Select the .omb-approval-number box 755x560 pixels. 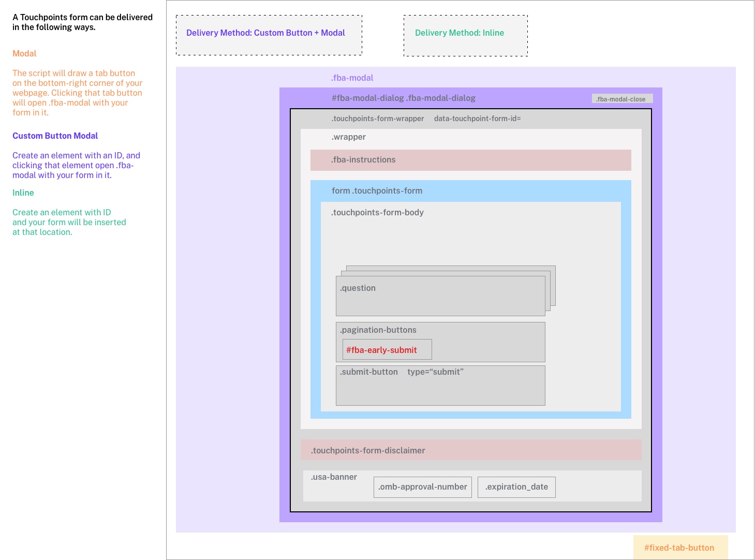click(423, 487)
